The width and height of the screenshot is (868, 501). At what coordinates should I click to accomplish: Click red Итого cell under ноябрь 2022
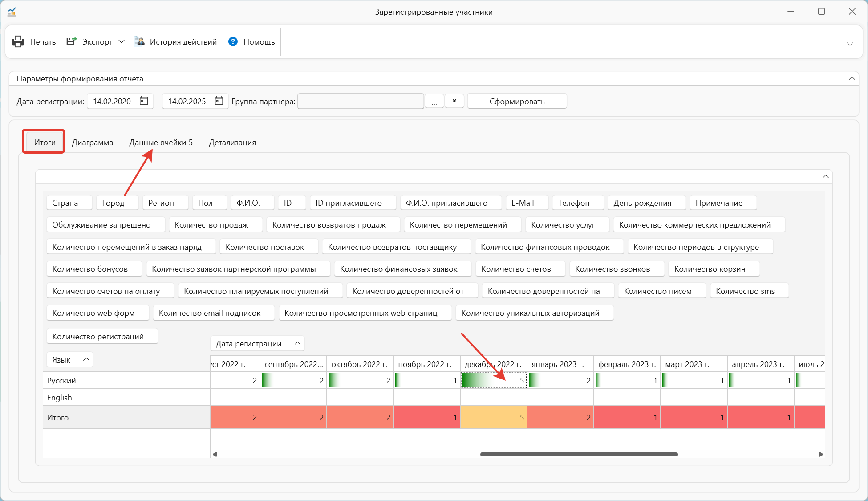click(x=426, y=417)
